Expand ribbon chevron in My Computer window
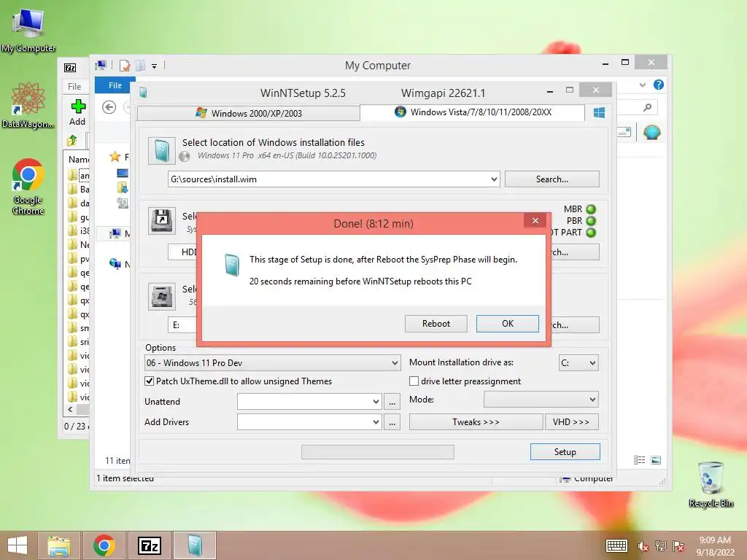 [642, 85]
